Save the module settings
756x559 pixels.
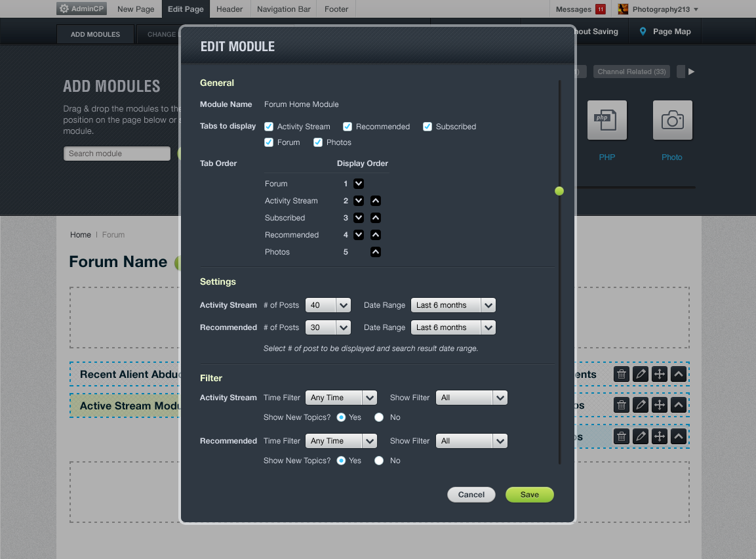(x=529, y=495)
